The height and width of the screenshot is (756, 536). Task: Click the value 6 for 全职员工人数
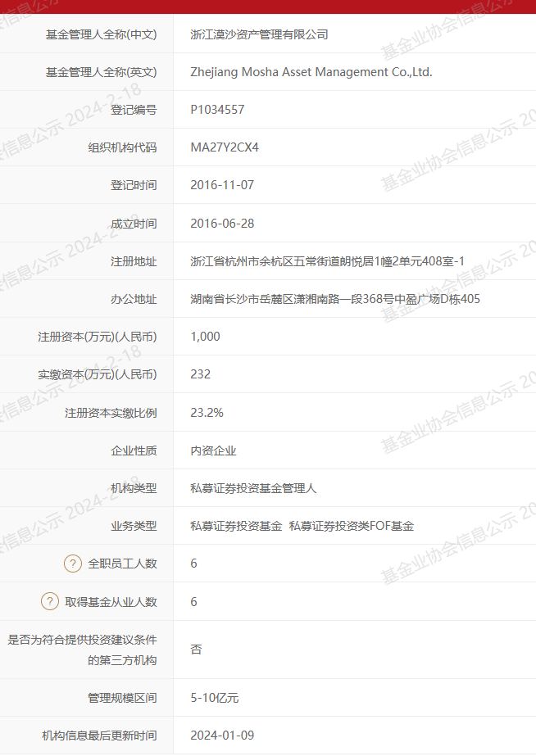[x=193, y=564]
